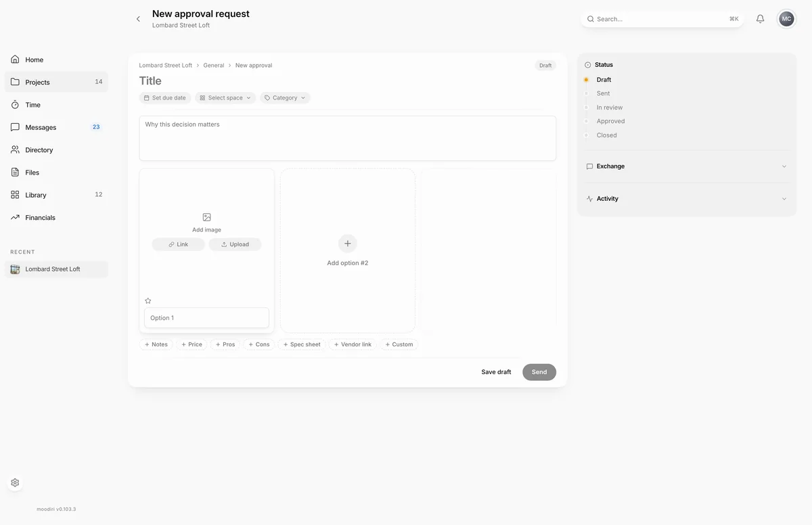
Task: Click the Lombard Street Loft breadcrumb
Action: [165, 66]
